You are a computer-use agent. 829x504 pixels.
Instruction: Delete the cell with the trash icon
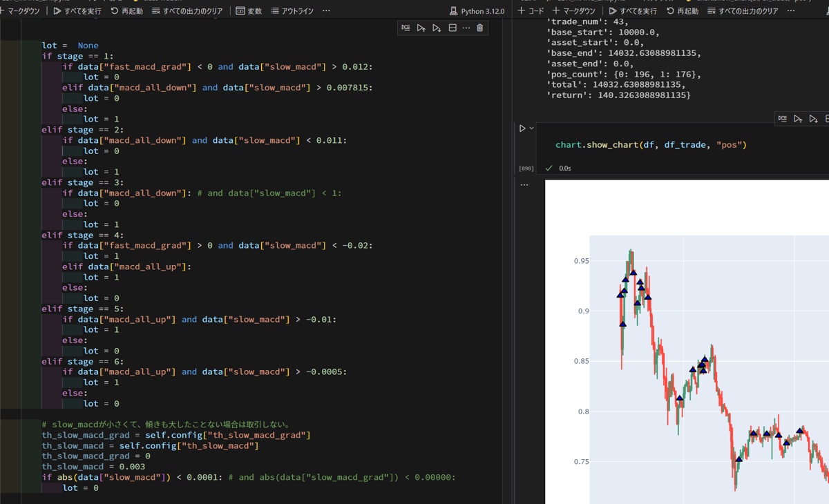tap(480, 28)
